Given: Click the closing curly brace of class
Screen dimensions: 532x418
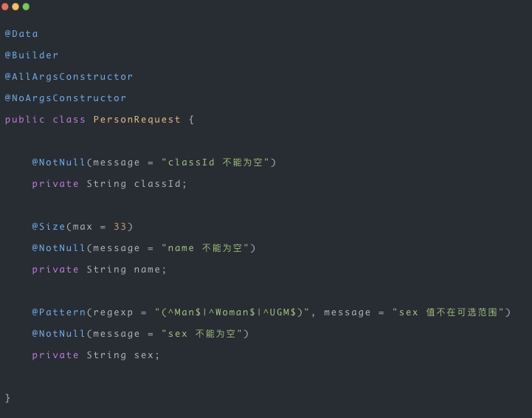Looking at the screenshot, I should point(8,398).
